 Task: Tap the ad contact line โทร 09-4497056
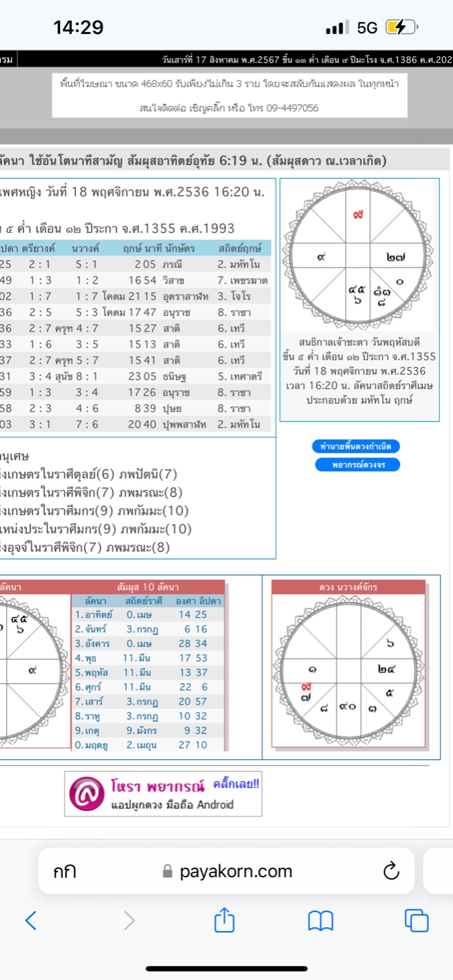click(229, 108)
